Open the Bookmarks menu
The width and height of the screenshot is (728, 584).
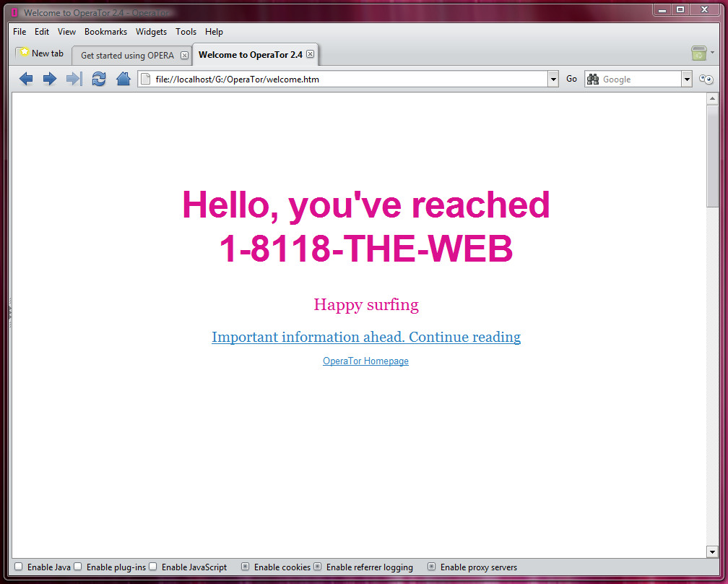coord(105,32)
